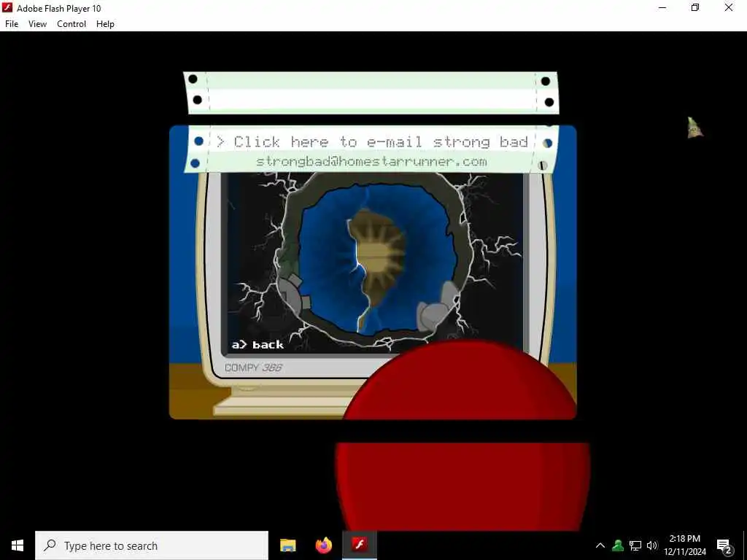Close the Flash Player window
The height and width of the screenshot is (560, 747).
point(729,7)
